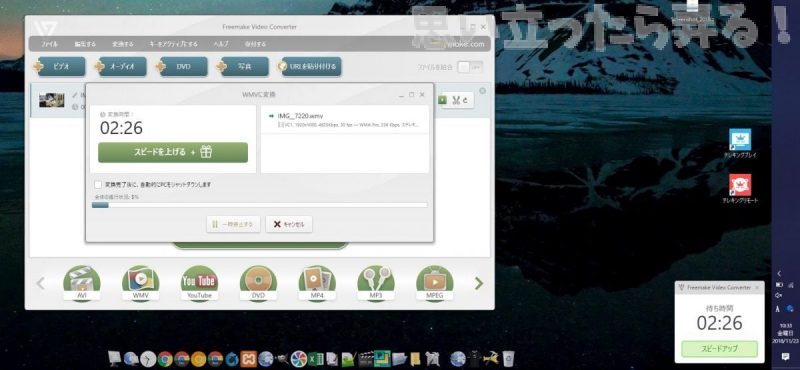The height and width of the screenshot is (370, 800).
Task: Remove the video item with its X icon
Action: pyautogui.click(x=483, y=91)
